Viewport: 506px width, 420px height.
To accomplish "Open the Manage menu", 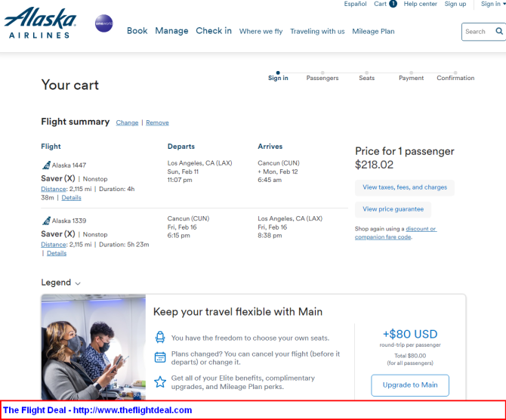I will [171, 31].
